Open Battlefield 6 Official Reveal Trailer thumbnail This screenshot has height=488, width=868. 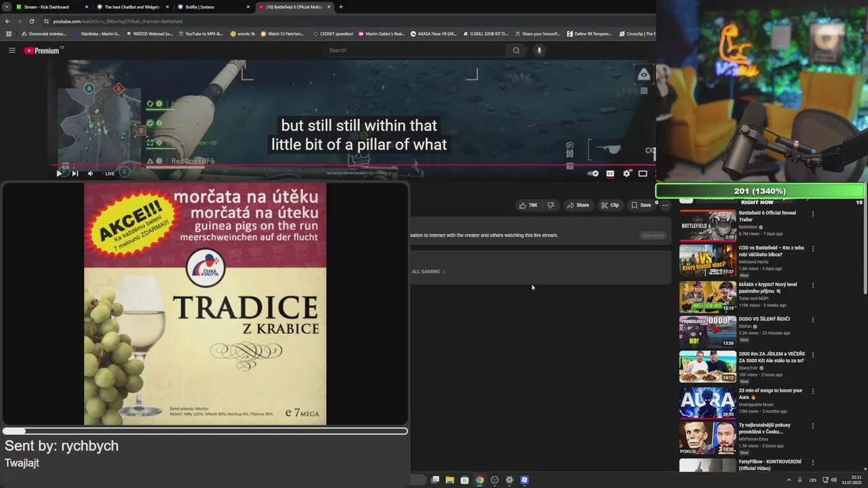pos(707,226)
